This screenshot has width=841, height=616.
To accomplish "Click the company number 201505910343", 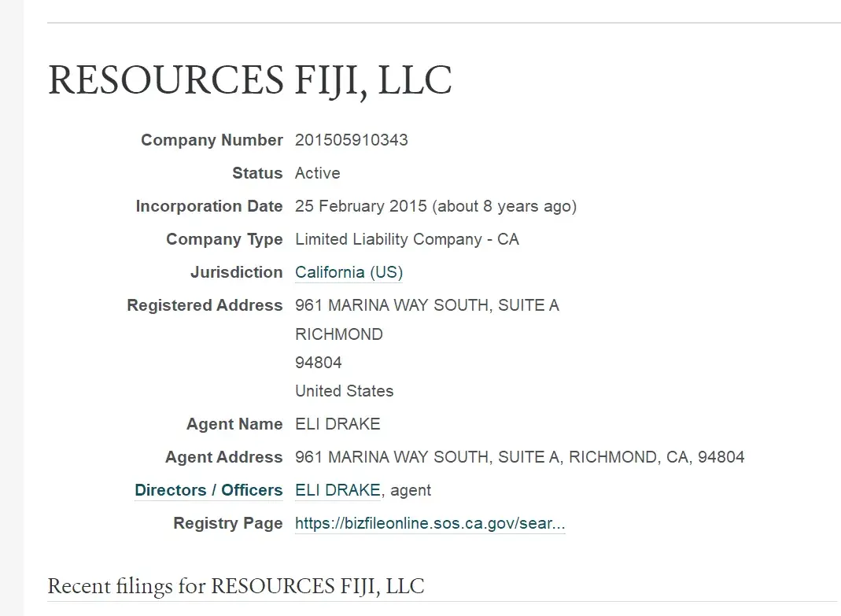I will point(351,140).
